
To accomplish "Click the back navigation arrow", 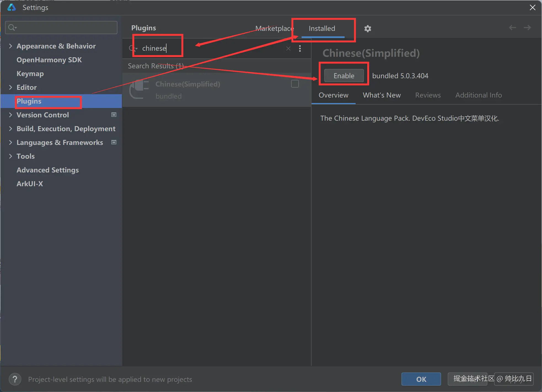I will 512,28.
